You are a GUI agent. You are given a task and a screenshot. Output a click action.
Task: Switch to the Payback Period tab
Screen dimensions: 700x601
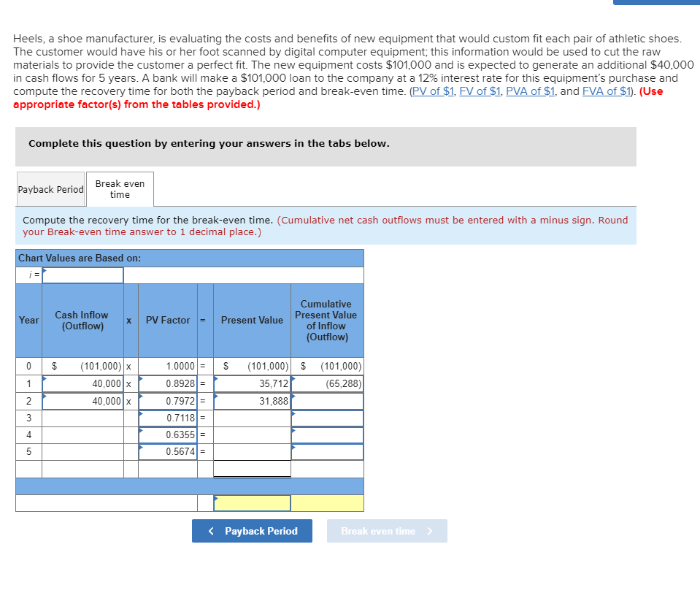(51, 189)
